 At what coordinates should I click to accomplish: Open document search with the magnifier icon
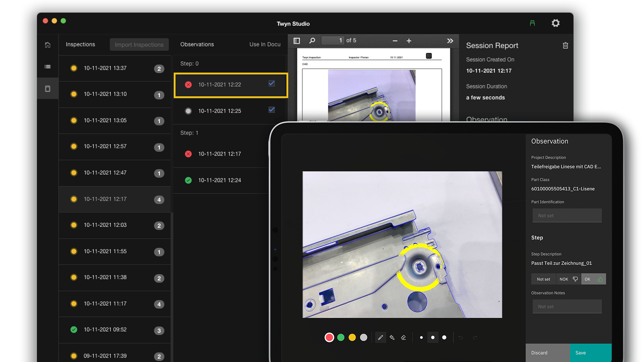point(312,41)
